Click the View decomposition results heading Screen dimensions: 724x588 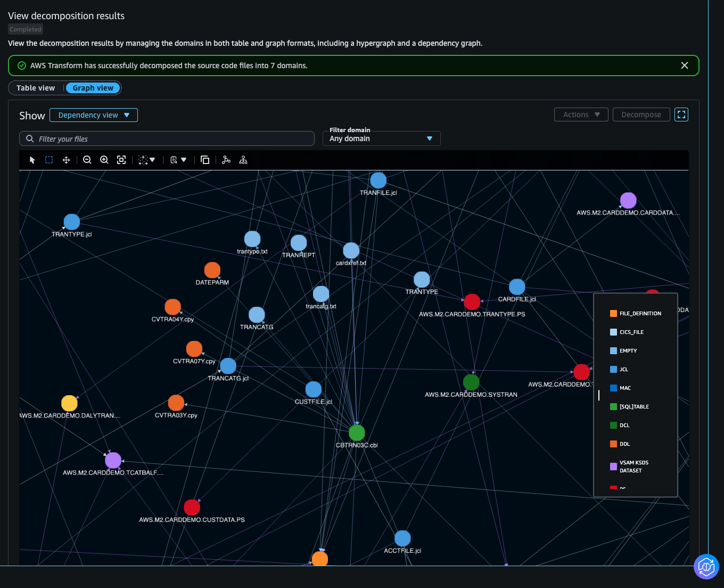pos(66,16)
